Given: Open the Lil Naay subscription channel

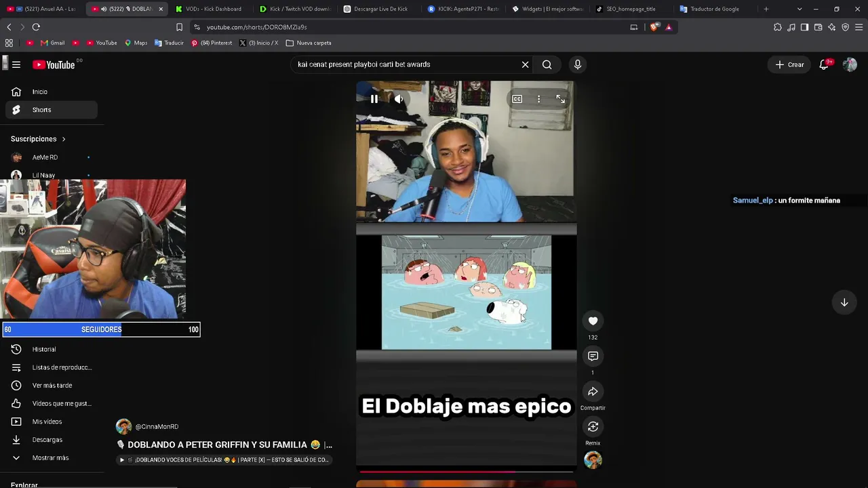Looking at the screenshot, I should click(x=52, y=175).
